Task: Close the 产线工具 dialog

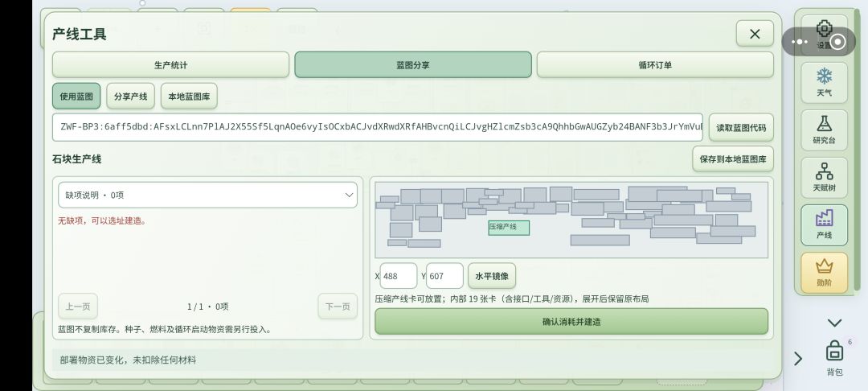Action: point(755,34)
